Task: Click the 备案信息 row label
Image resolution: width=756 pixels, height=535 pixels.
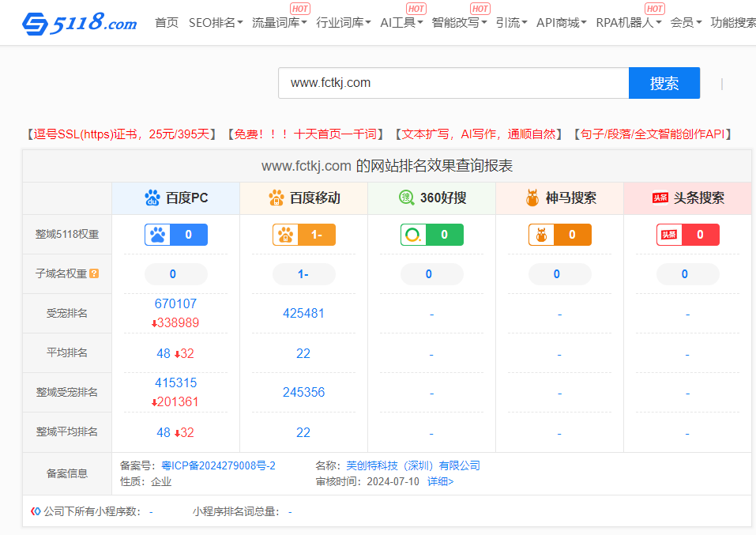Action: [67, 473]
